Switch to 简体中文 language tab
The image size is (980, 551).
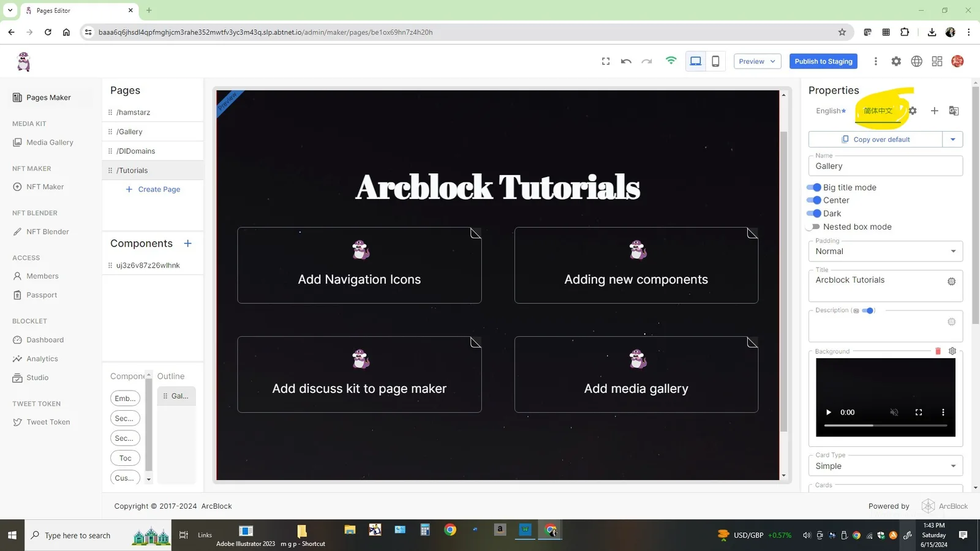878,111
